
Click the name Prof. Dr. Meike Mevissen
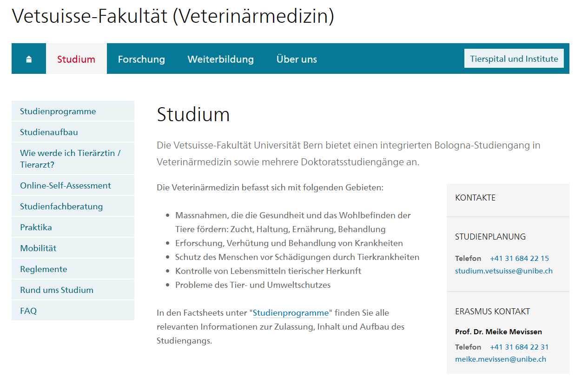coord(498,331)
